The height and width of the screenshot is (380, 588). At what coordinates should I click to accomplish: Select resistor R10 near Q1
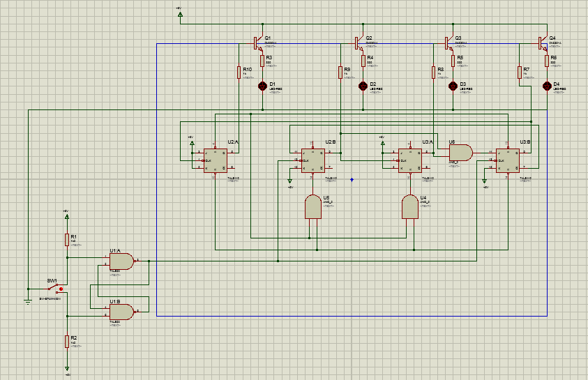239,73
